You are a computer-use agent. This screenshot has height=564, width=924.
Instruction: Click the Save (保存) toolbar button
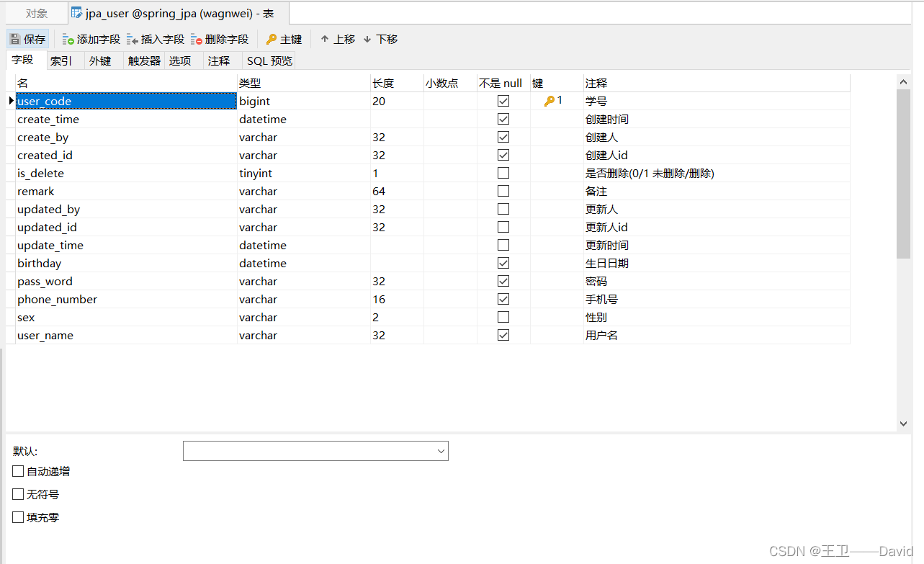click(x=27, y=39)
